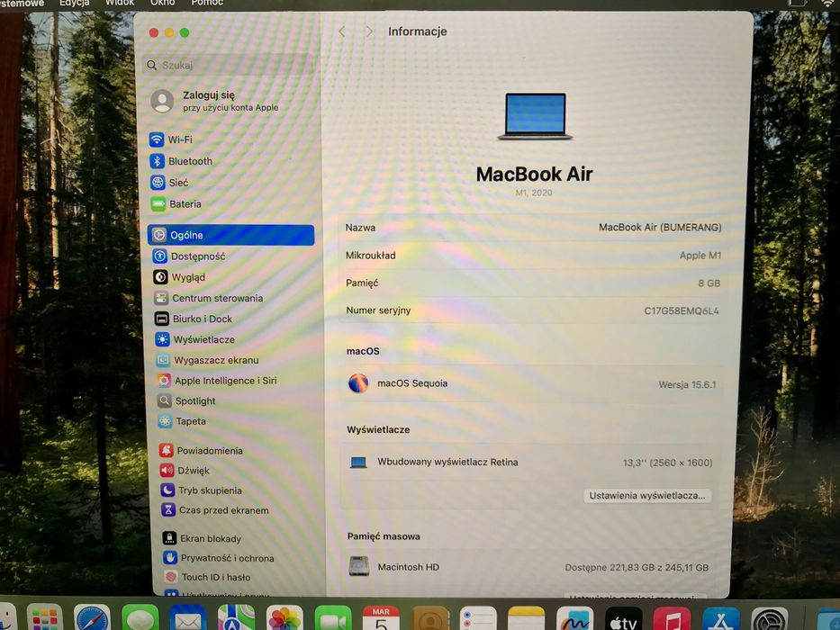Open Freeform app in the Dock
840x630 pixels.
click(574, 620)
